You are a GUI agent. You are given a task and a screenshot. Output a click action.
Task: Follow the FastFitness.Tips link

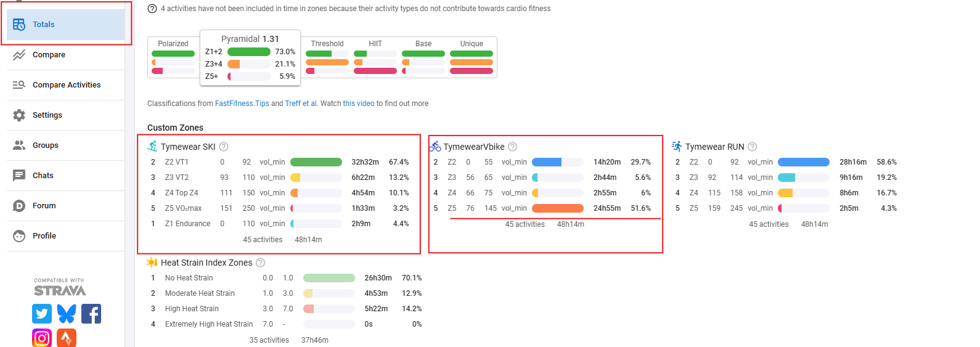(242, 104)
